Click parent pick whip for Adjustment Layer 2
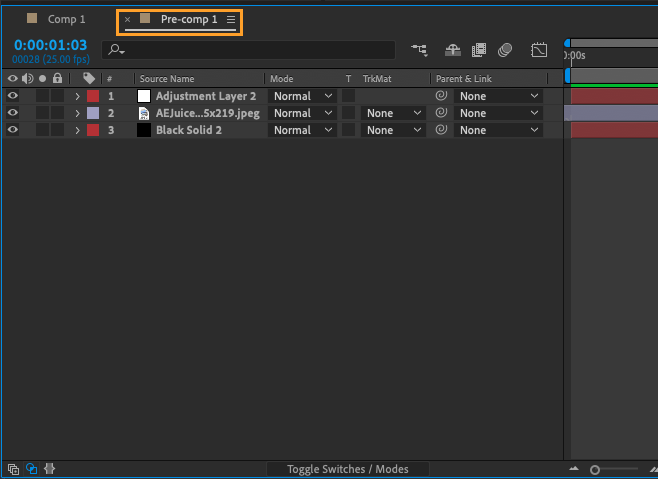The height and width of the screenshot is (479, 658). click(x=441, y=96)
